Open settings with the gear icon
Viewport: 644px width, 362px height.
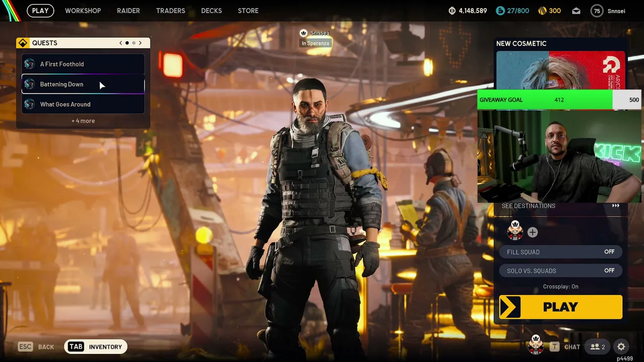tap(621, 347)
